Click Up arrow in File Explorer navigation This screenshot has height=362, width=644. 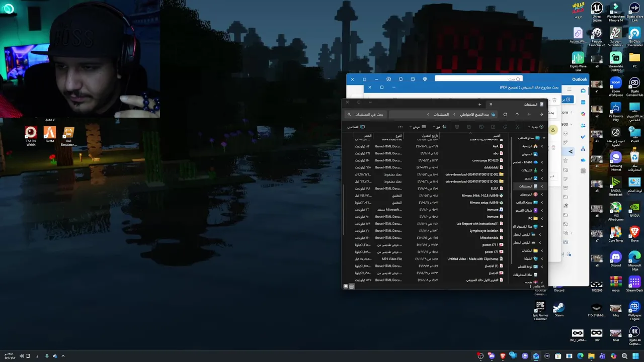[x=517, y=115]
